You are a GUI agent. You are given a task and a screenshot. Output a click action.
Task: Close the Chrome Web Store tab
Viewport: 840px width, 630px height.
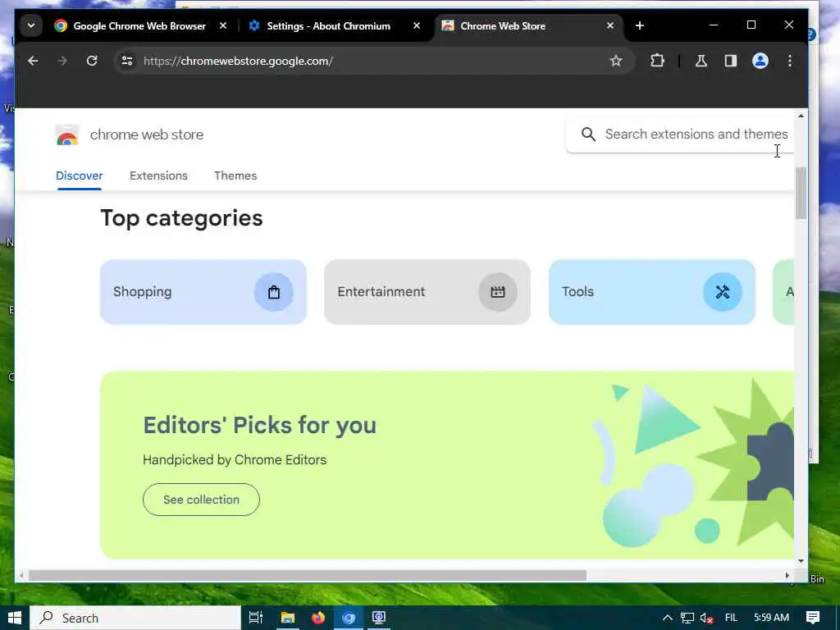(x=610, y=25)
